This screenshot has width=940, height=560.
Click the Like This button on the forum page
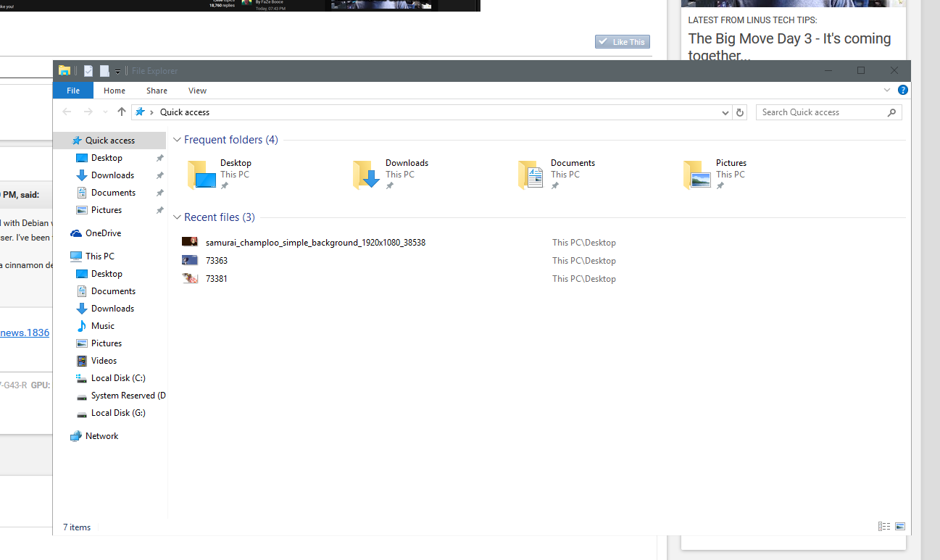coord(623,42)
